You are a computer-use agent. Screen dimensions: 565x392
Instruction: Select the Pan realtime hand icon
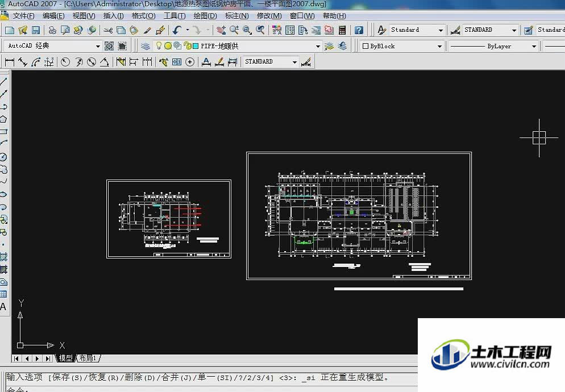(221, 30)
